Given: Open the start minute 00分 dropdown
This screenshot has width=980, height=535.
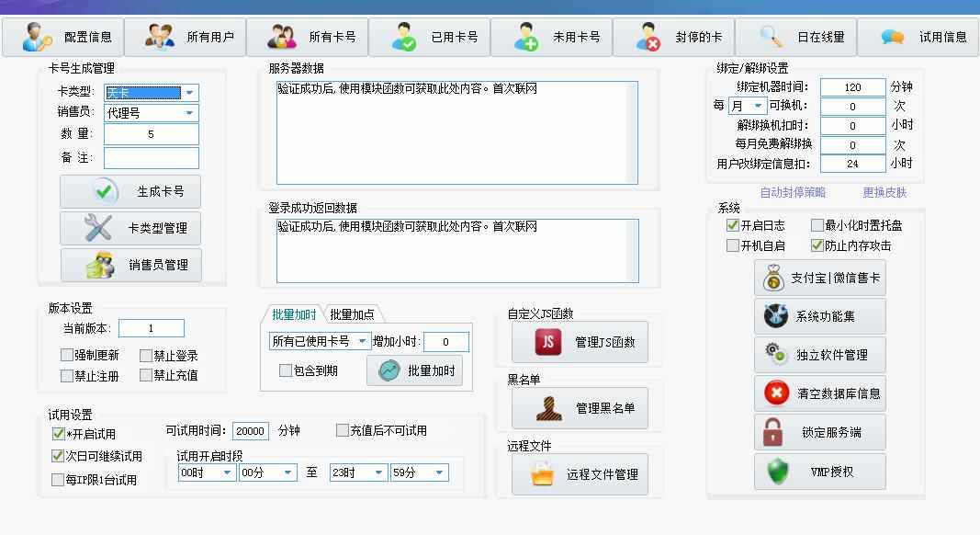Looking at the screenshot, I should (268, 472).
